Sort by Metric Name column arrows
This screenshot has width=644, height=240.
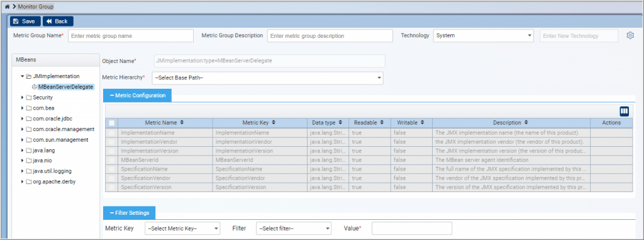[182, 123]
